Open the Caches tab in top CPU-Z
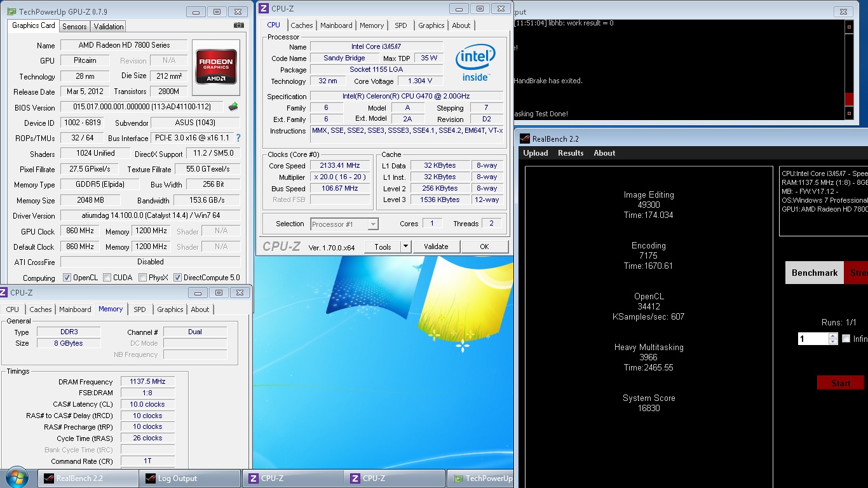The image size is (868, 488). tap(302, 25)
